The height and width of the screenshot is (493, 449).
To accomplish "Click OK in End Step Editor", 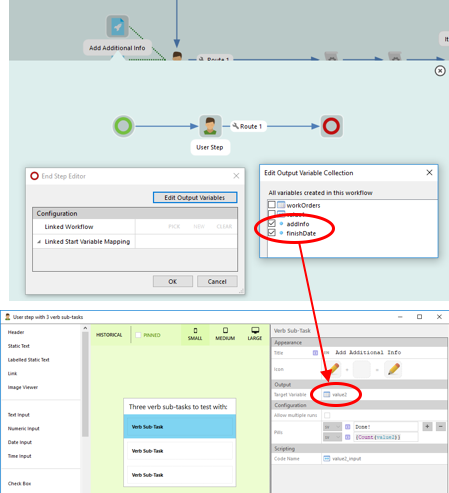I will [x=173, y=281].
